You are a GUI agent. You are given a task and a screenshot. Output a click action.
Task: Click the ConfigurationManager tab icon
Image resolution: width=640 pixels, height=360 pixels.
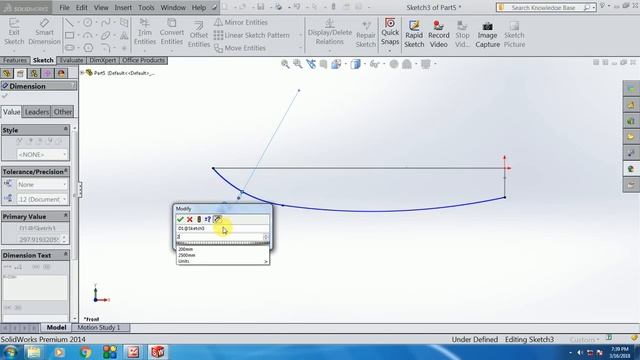34,73
